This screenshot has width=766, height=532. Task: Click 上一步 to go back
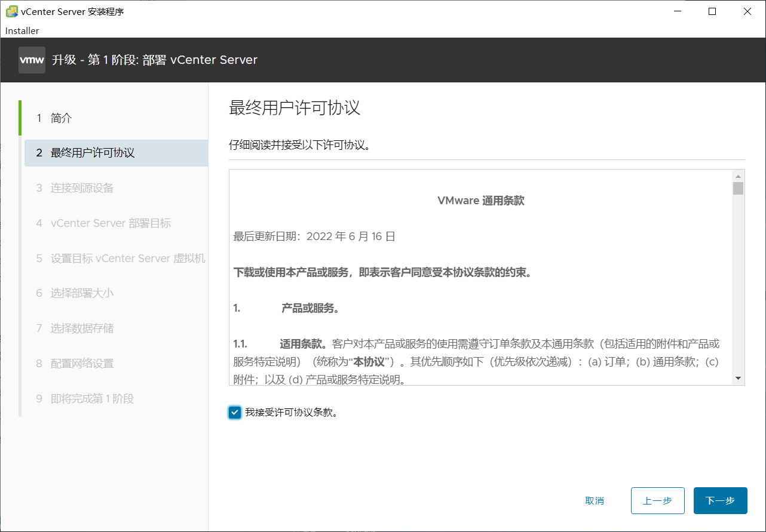click(657, 500)
